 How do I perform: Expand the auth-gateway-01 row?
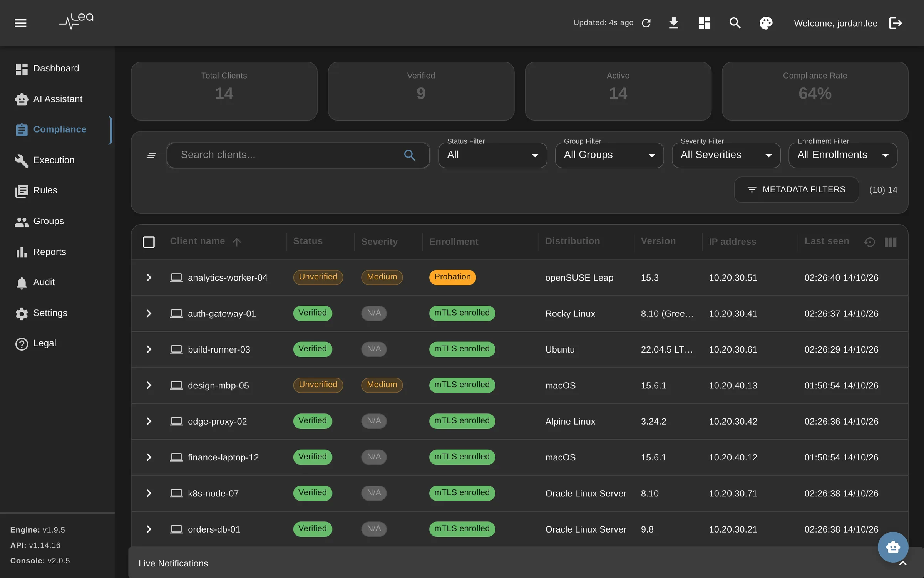tap(149, 314)
